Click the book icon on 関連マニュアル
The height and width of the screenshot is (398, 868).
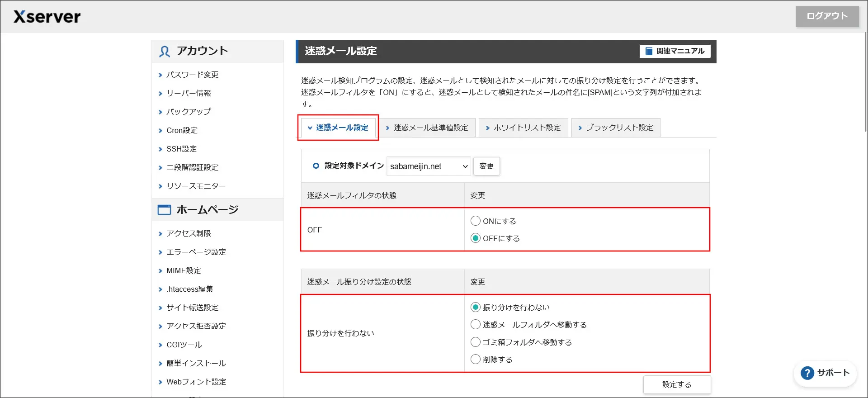tap(649, 51)
